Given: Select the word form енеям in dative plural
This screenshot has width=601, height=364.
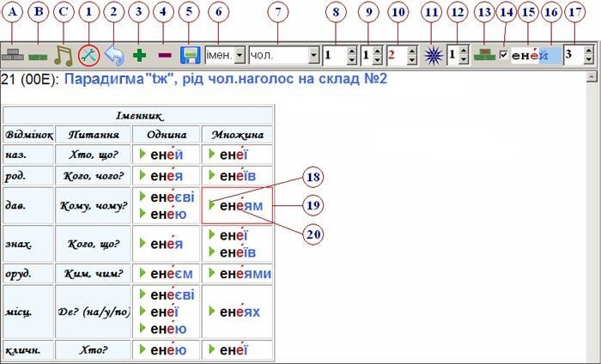Looking at the screenshot, I should (241, 205).
